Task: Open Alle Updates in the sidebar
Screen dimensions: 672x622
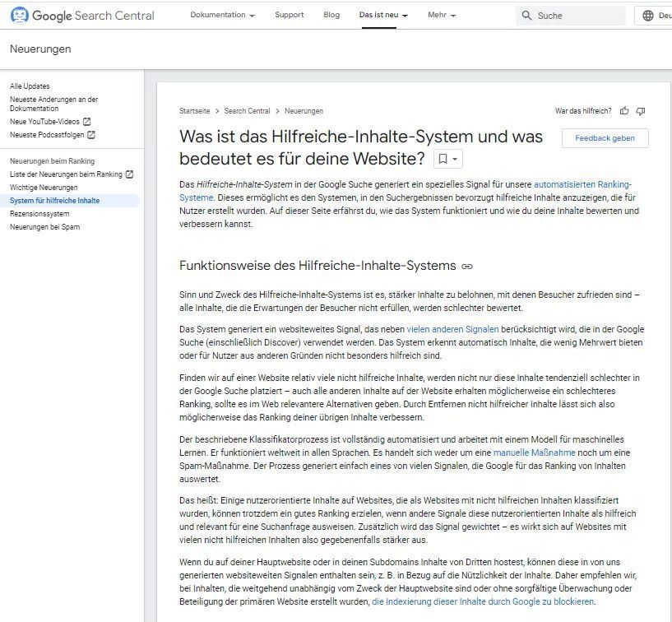Action: (30, 86)
